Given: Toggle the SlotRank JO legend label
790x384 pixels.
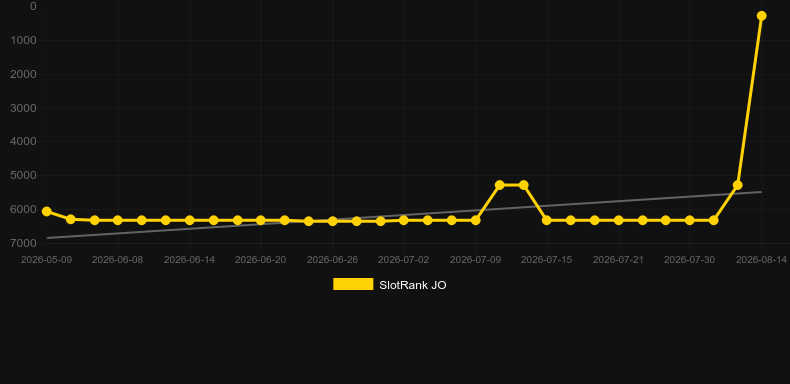Looking at the screenshot, I should [413, 285].
